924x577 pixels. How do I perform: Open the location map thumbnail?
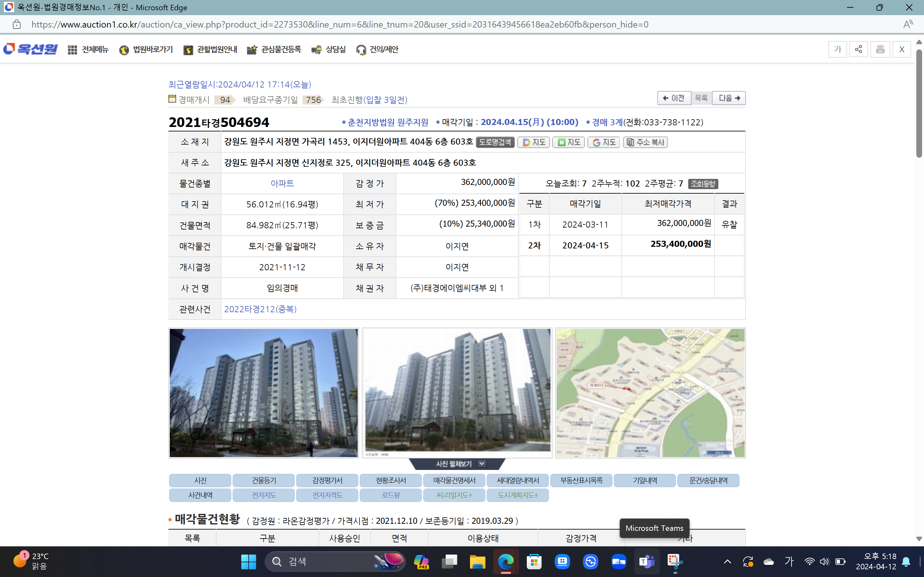coord(650,393)
